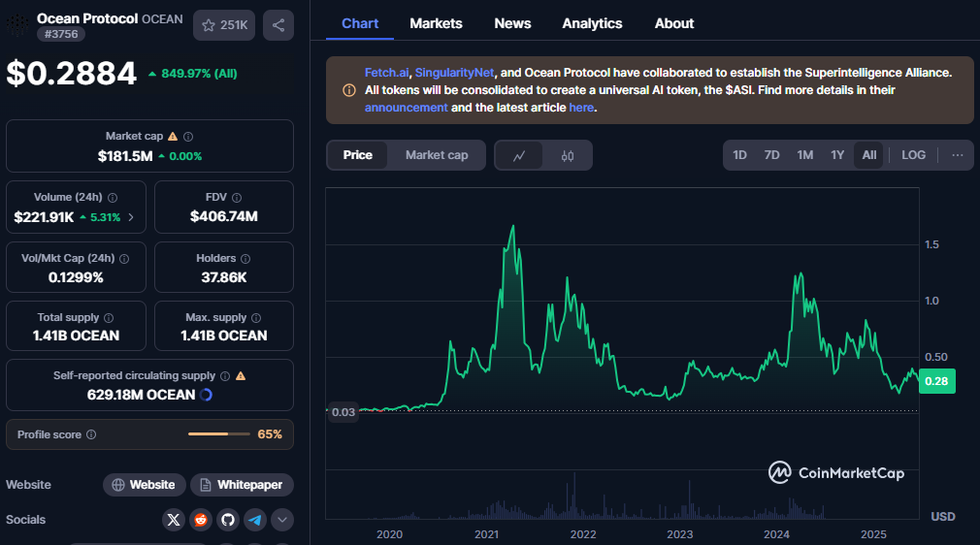Image resolution: width=980 pixels, height=545 pixels.
Task: Open the announcement link
Action: (x=407, y=108)
